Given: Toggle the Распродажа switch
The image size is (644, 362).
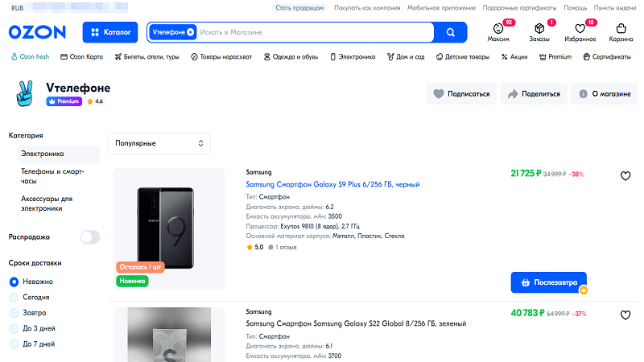Looking at the screenshot, I should (89, 237).
